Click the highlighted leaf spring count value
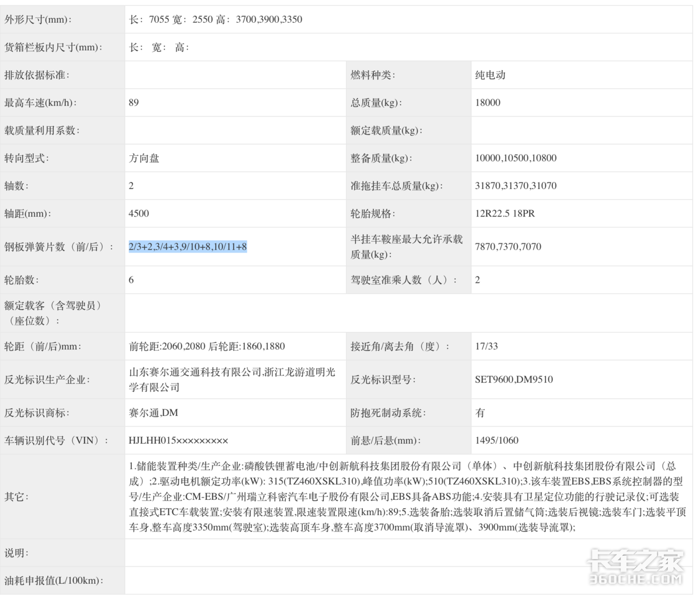Image resolution: width=700 pixels, height=599 pixels. point(188,247)
